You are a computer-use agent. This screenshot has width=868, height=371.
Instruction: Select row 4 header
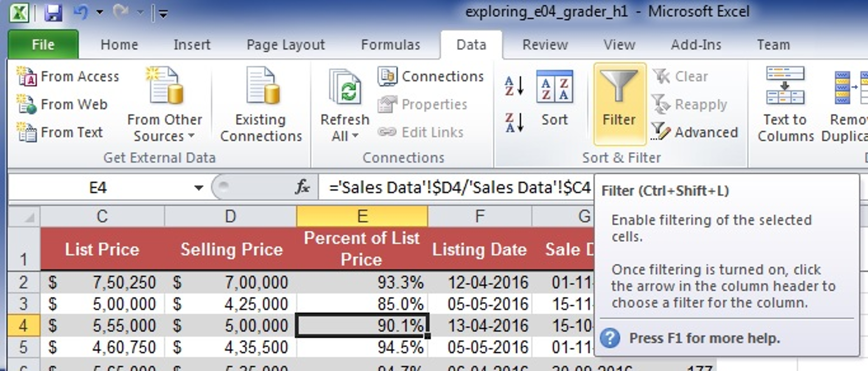coord(24,326)
